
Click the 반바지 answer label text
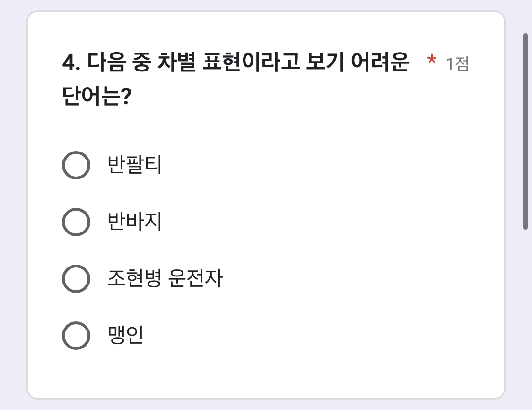tap(135, 222)
